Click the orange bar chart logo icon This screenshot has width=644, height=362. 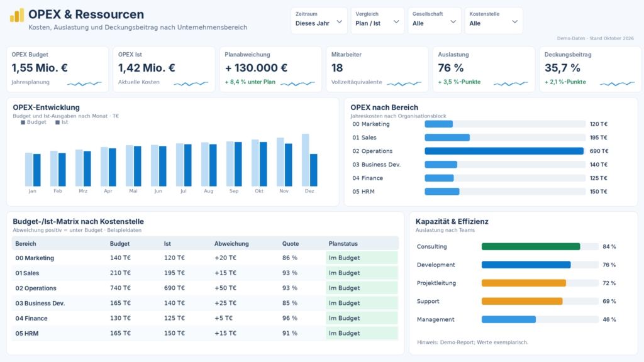tap(17, 15)
